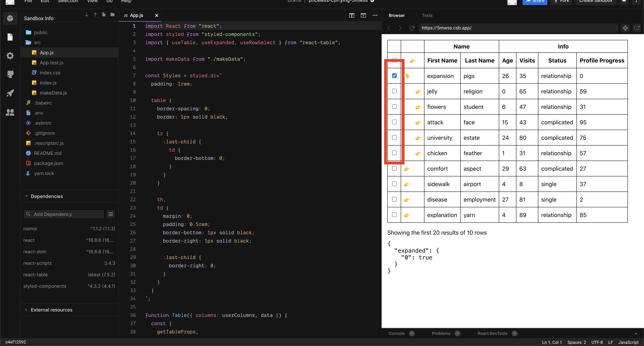Toggle responsive preview mode icon
Screen dimensions: 644x346
point(625,28)
